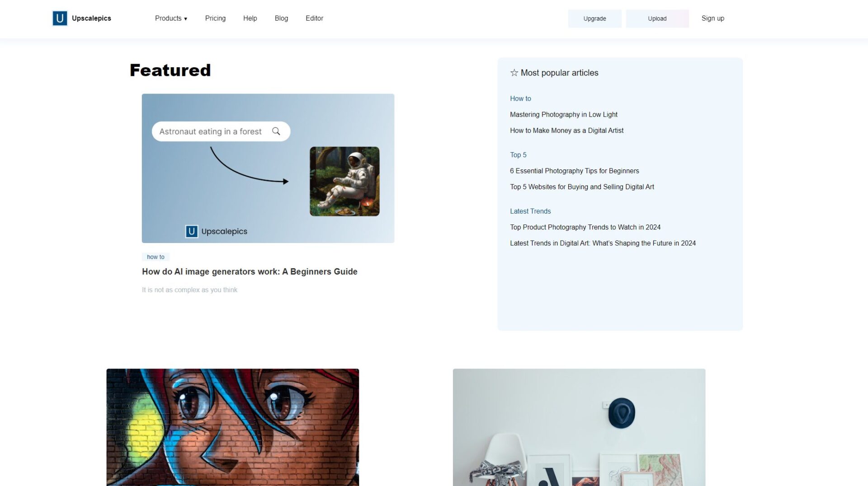
Task: Open the AI image generators featured thumbnail
Action: pos(268,168)
